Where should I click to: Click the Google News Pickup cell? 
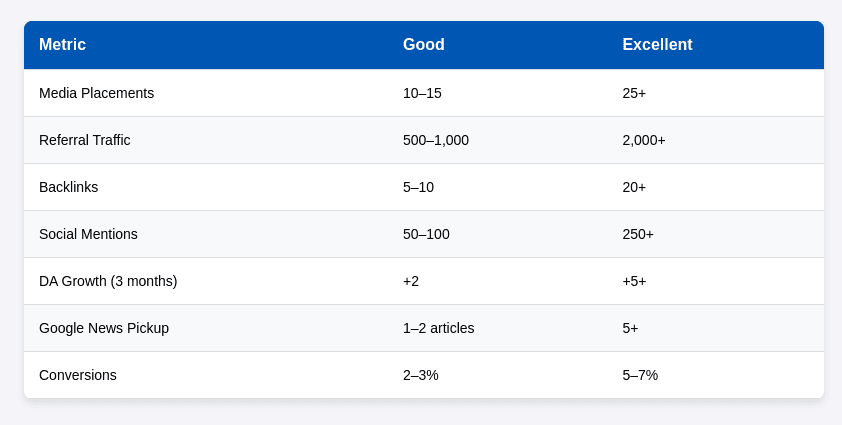coord(104,328)
